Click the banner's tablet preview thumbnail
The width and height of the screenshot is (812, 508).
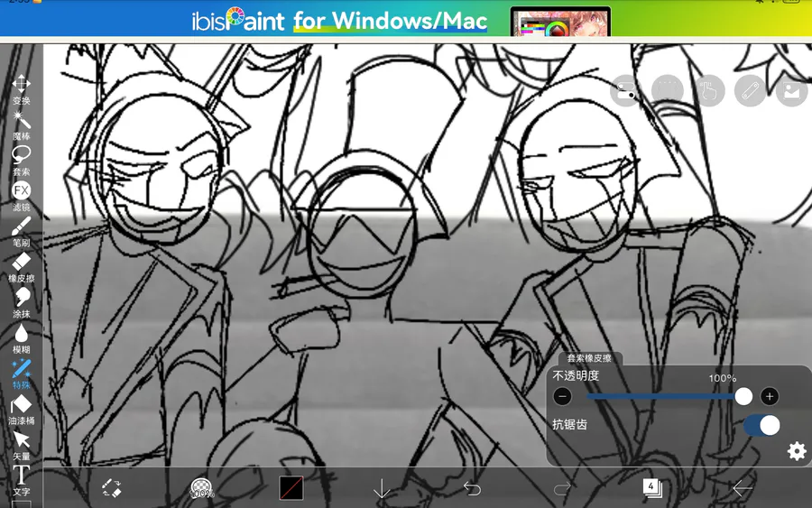click(560, 22)
